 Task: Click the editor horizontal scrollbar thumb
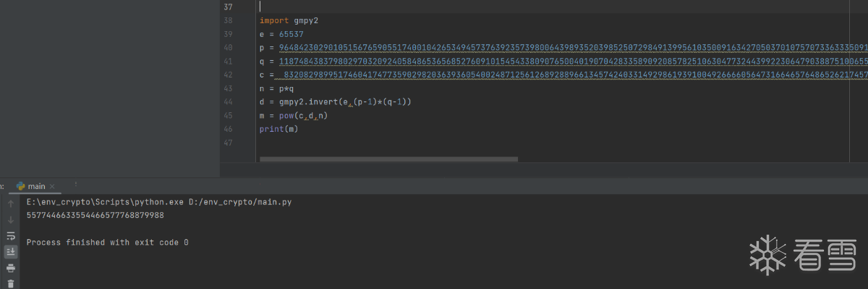[x=388, y=159]
